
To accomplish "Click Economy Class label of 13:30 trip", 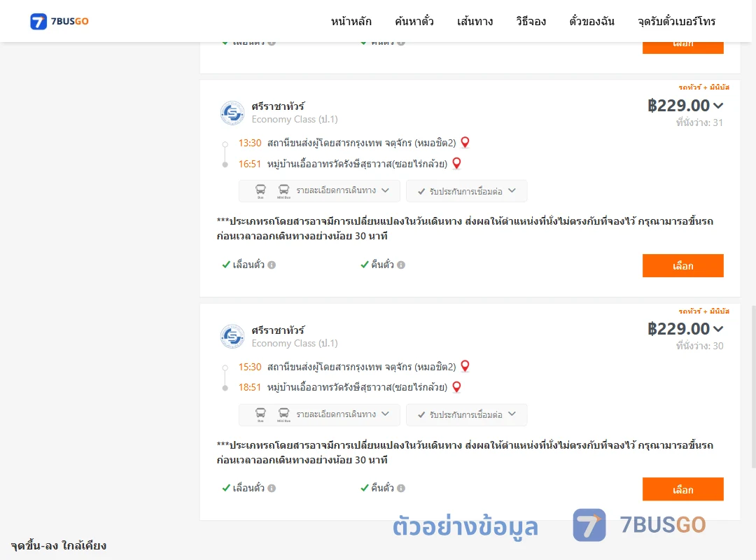I will tap(295, 119).
